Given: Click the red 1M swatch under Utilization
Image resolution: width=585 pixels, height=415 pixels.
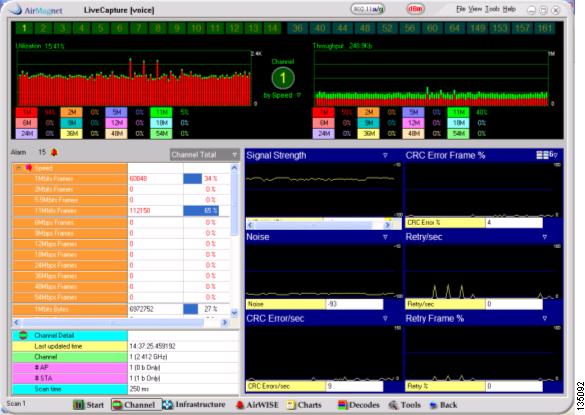Looking at the screenshot, I should (x=26, y=112).
